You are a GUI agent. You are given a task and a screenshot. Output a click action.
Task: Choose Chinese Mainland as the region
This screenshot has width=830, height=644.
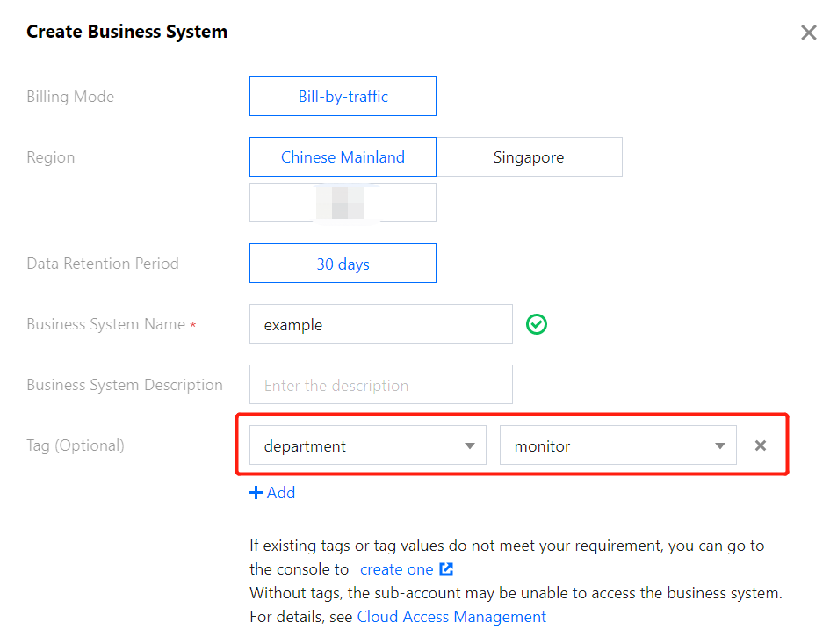[343, 157]
